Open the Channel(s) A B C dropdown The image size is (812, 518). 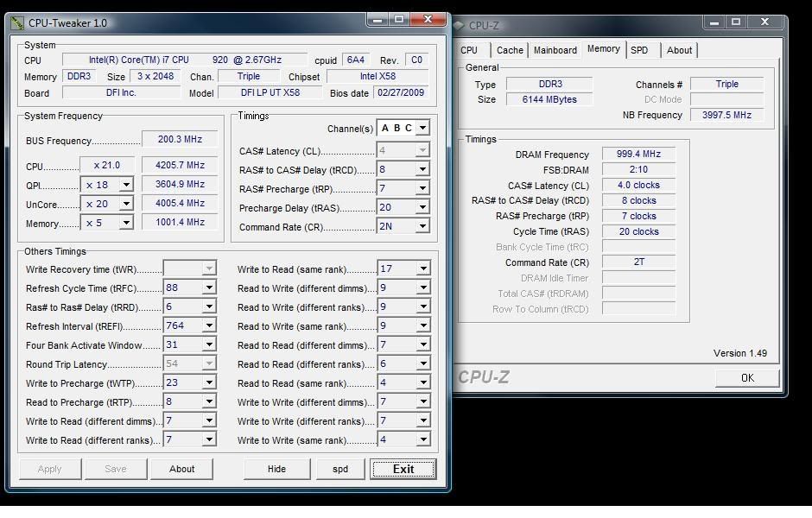pos(422,128)
